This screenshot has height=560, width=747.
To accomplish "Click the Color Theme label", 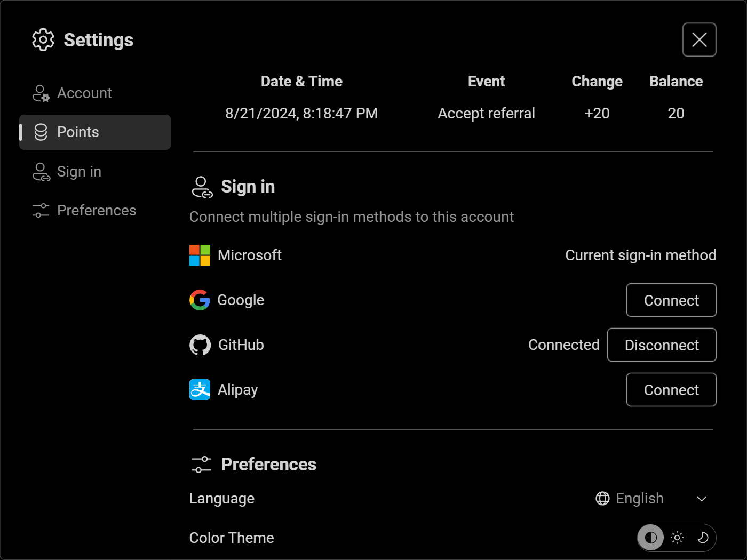I will point(232,538).
